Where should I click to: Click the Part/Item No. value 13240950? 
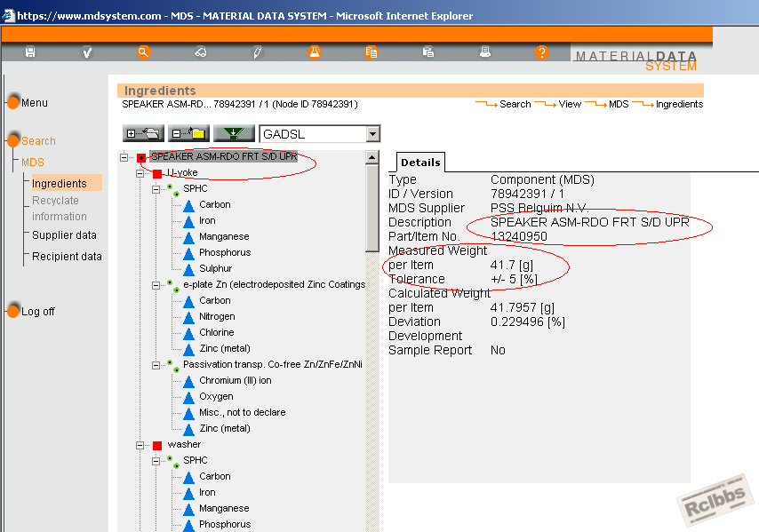(518, 236)
